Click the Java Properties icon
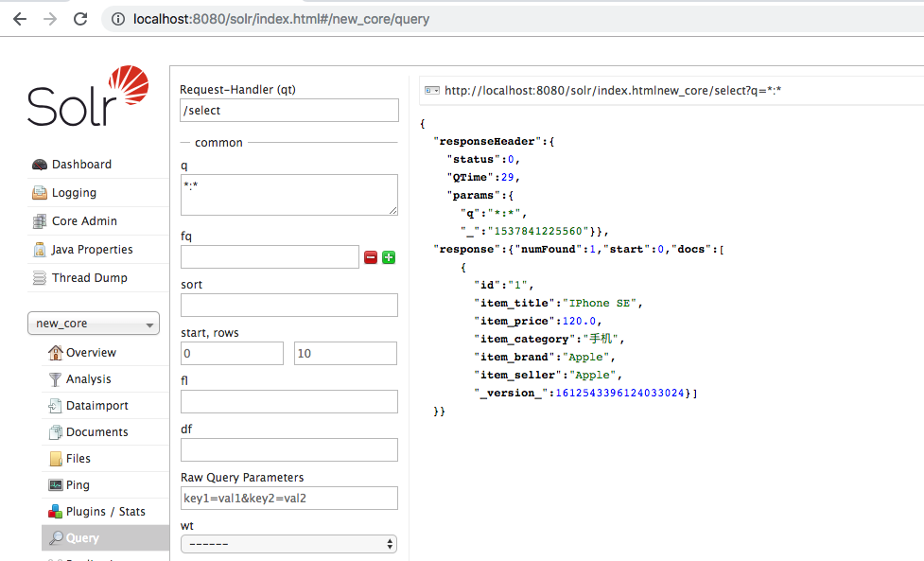924x561 pixels. tap(40, 249)
